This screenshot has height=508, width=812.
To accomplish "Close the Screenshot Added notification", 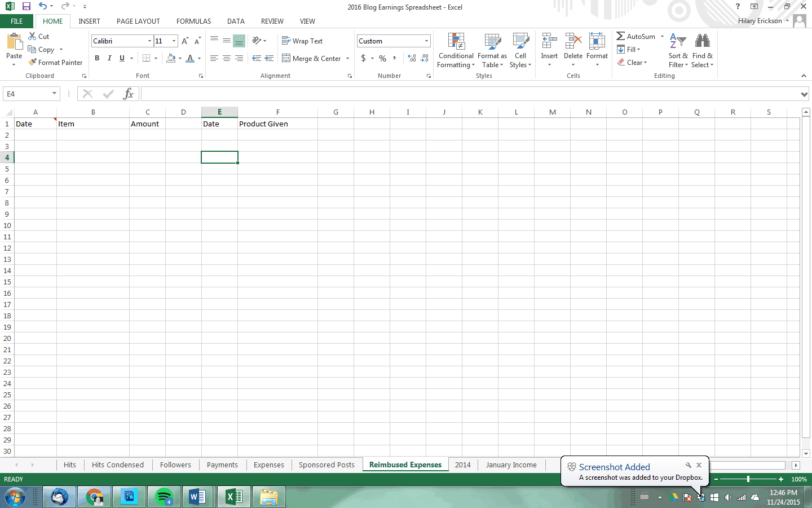I will (699, 465).
